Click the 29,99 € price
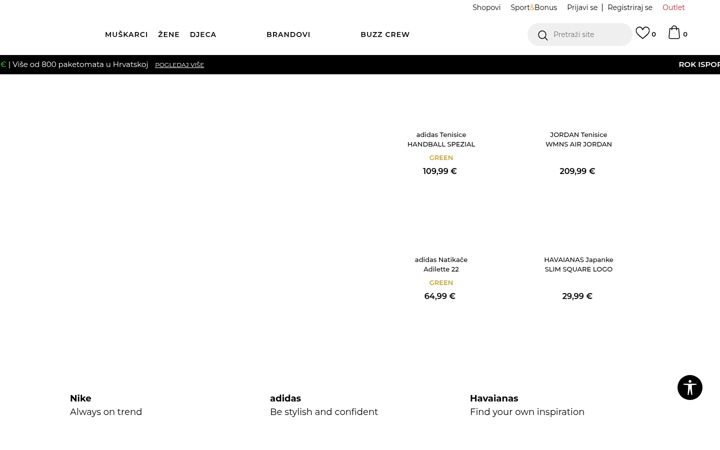The width and height of the screenshot is (720, 450). pos(577,296)
